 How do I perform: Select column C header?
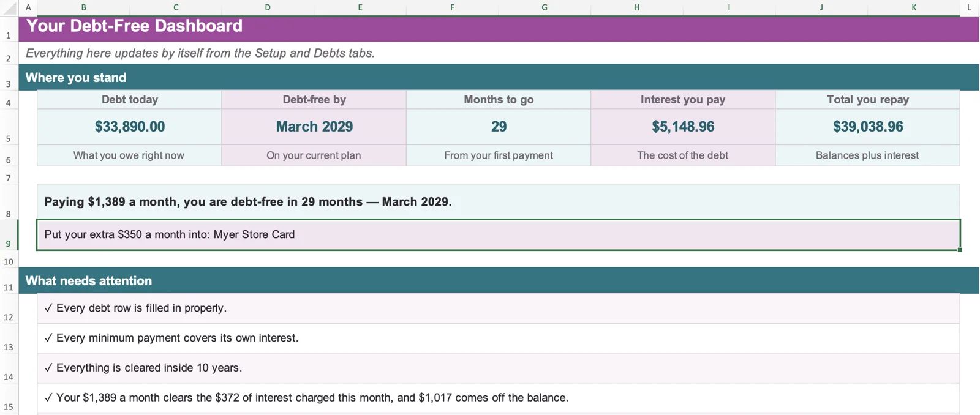tap(176, 7)
